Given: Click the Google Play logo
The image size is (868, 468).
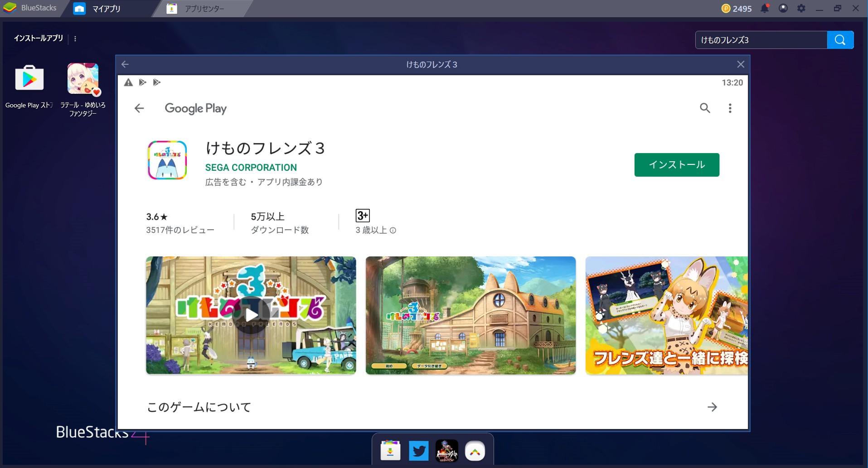Looking at the screenshot, I should [196, 108].
